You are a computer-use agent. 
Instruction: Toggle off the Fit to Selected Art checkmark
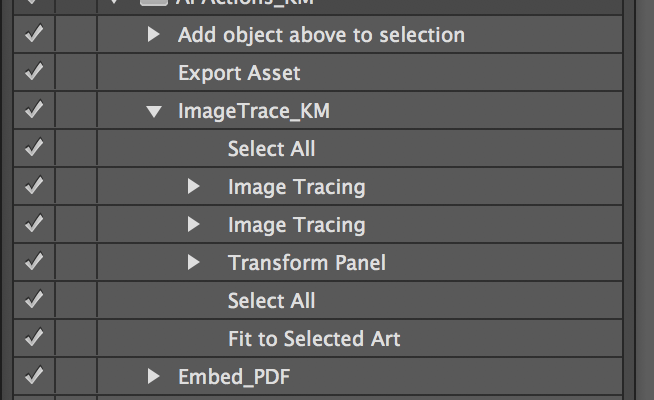[x=34, y=337]
